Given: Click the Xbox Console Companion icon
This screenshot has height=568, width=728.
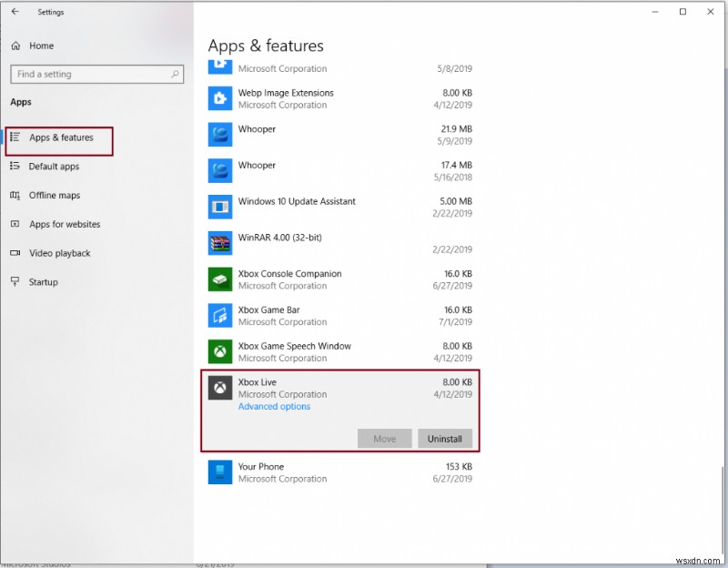Looking at the screenshot, I should (220, 279).
